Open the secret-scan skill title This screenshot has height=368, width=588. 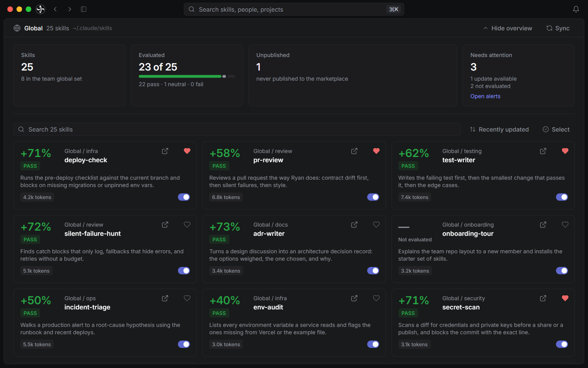click(461, 307)
